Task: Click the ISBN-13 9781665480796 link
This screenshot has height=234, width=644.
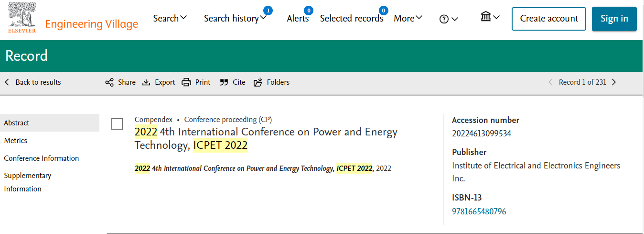Action: (x=479, y=212)
